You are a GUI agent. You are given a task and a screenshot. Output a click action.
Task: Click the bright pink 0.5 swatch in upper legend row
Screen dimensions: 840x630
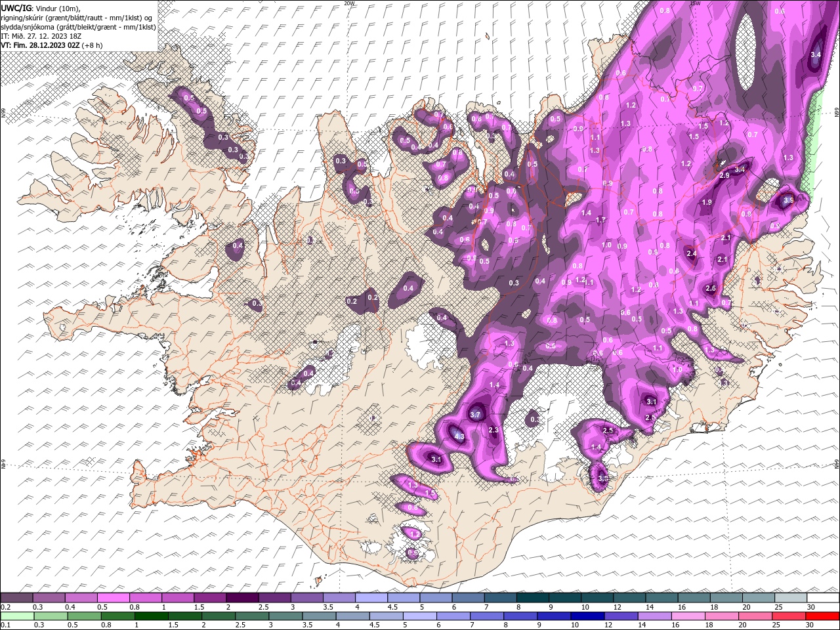click(x=113, y=598)
